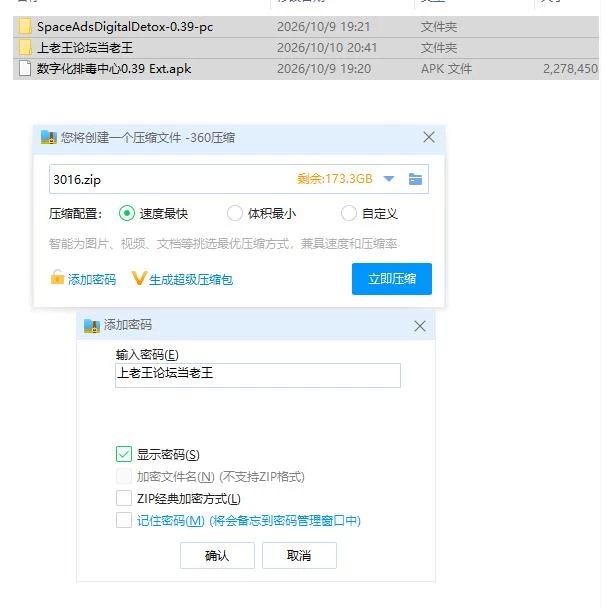Click the 360压缩 logo in 添加密码 title bar
This screenshot has height=609, width=606.
tap(92, 325)
